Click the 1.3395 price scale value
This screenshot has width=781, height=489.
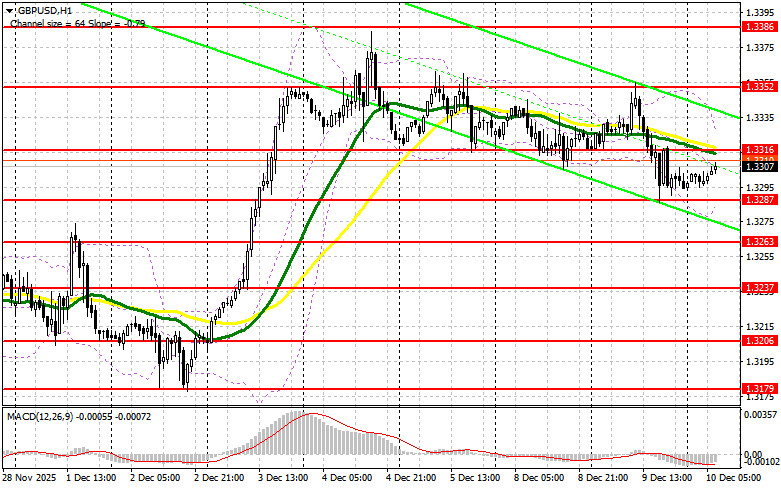pyautogui.click(x=760, y=12)
